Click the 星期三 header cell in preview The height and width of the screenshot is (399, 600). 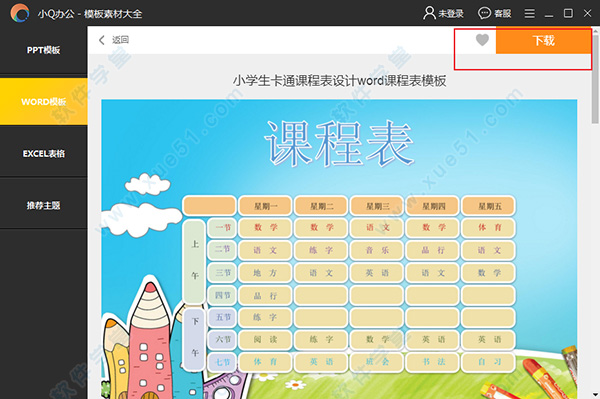[377, 206]
